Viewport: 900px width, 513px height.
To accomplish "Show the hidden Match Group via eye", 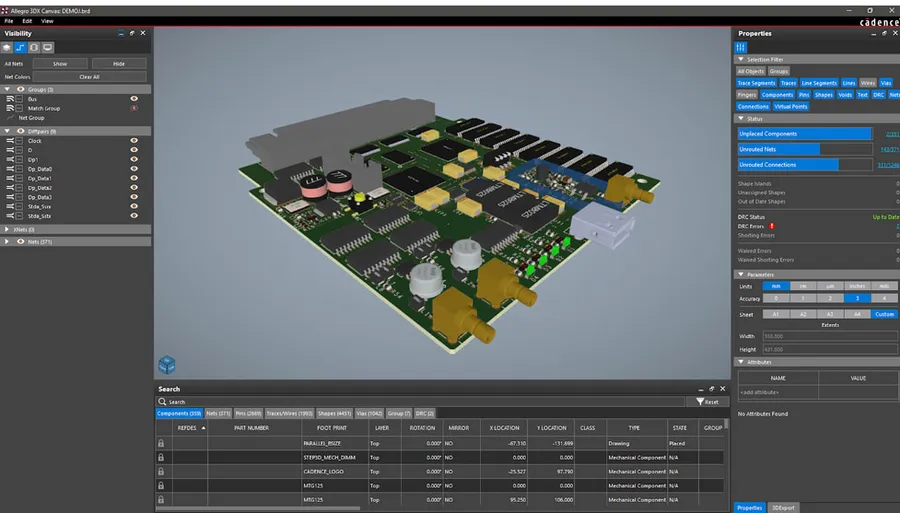I will tap(134, 108).
